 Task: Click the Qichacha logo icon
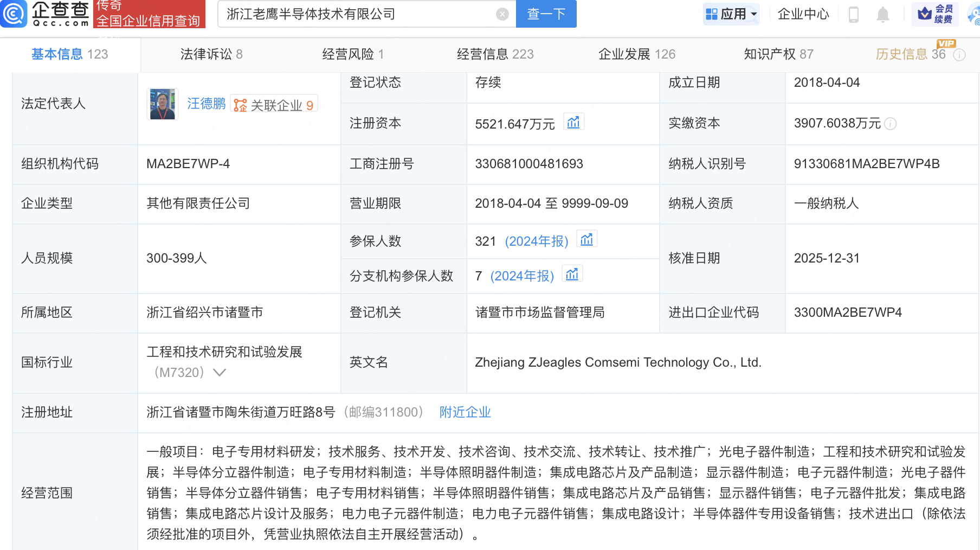click(x=14, y=14)
